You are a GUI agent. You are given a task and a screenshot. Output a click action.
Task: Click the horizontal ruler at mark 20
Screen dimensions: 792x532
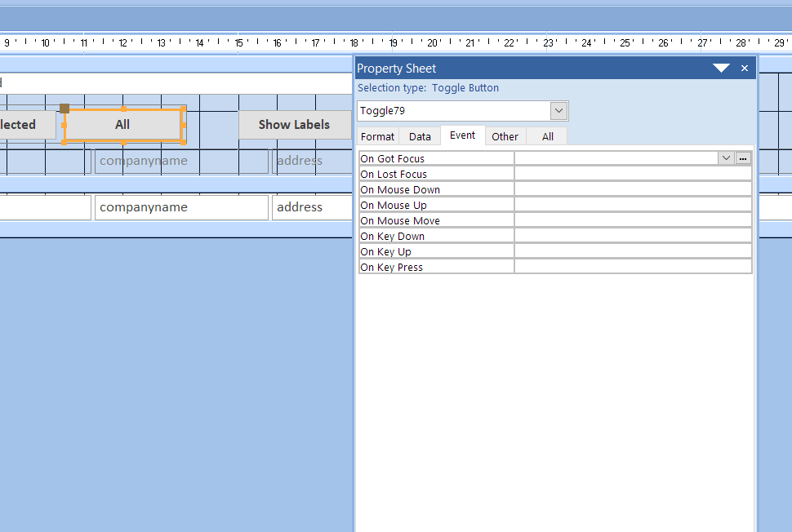[x=433, y=43]
